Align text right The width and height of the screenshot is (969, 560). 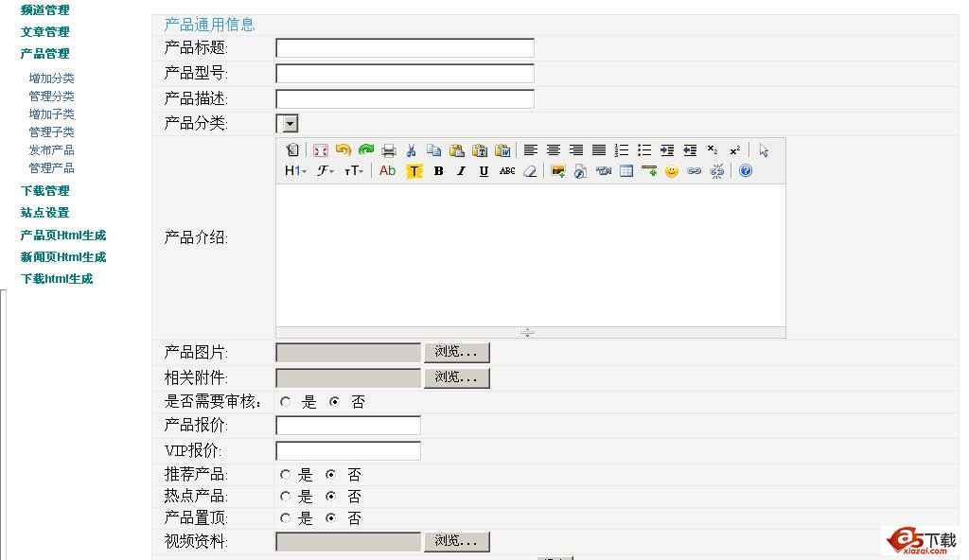[x=576, y=150]
